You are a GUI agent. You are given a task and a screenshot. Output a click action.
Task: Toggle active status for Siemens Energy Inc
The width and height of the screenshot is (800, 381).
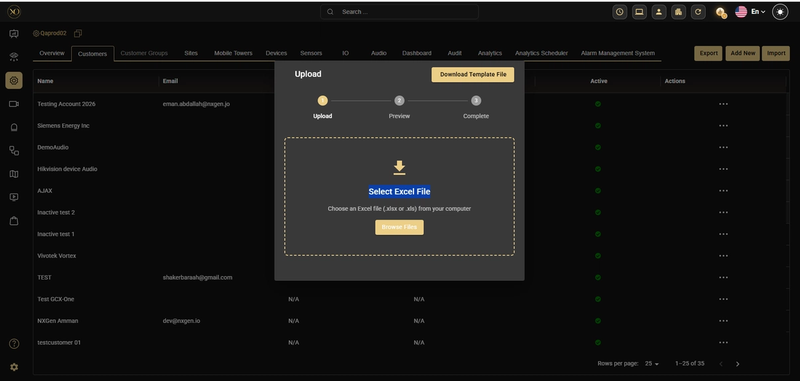(x=597, y=125)
